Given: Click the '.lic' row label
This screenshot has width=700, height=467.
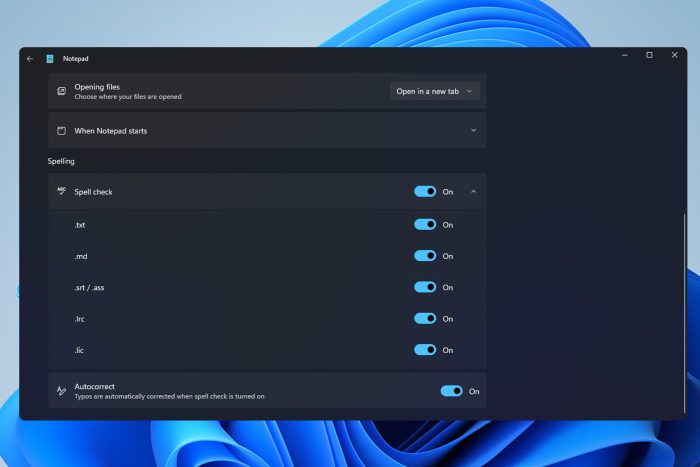Looking at the screenshot, I should [x=79, y=350].
